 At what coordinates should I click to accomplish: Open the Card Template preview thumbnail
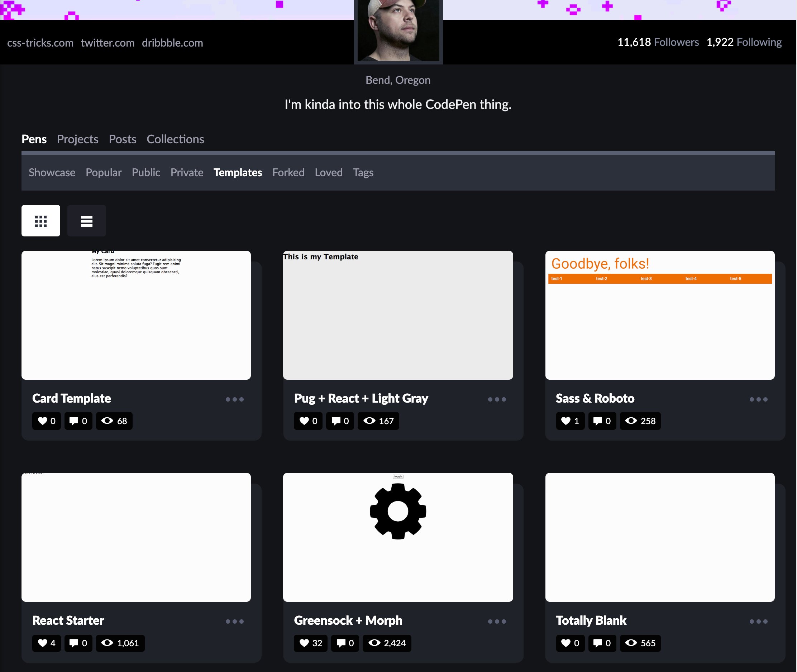click(x=136, y=315)
